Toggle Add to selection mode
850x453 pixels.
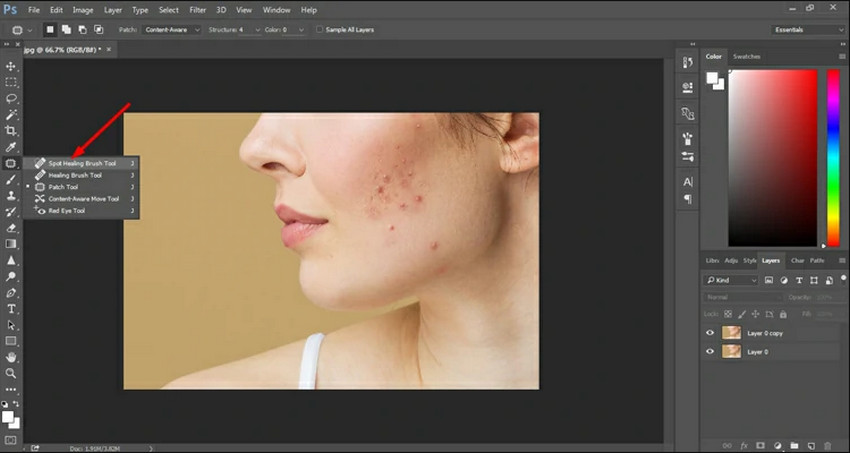[x=66, y=30]
